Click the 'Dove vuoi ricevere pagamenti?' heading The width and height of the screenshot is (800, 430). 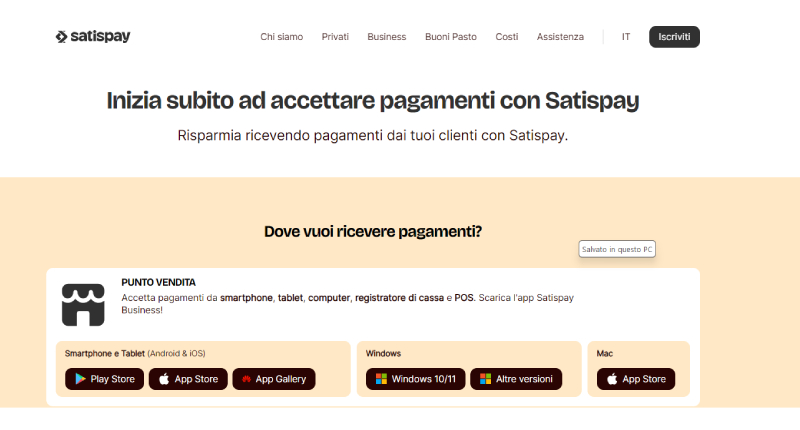373,232
